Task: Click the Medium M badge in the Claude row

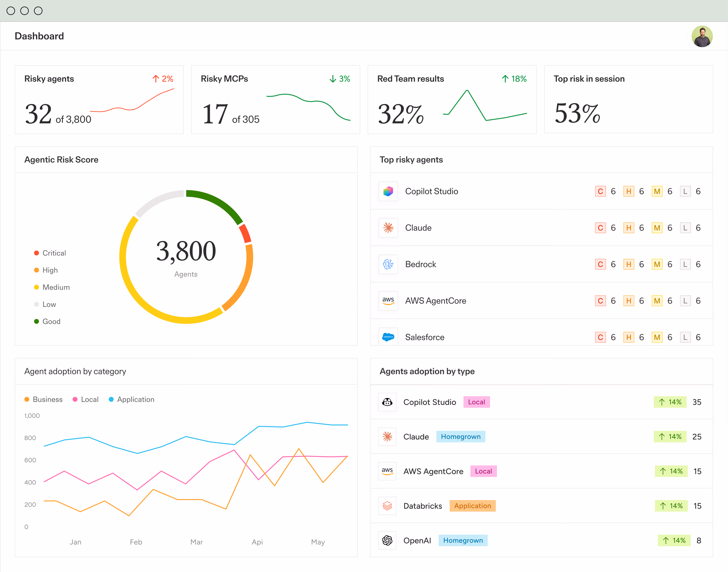Action: coord(657,228)
